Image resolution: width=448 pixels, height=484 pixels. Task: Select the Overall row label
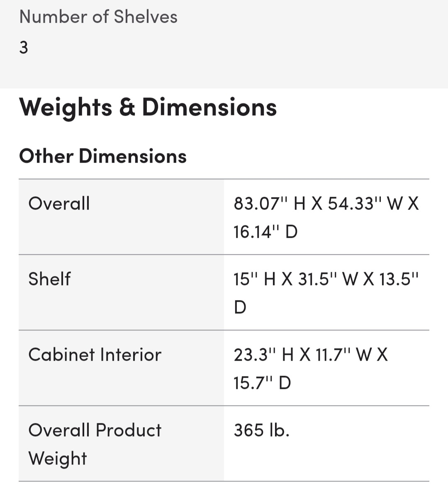[59, 204]
